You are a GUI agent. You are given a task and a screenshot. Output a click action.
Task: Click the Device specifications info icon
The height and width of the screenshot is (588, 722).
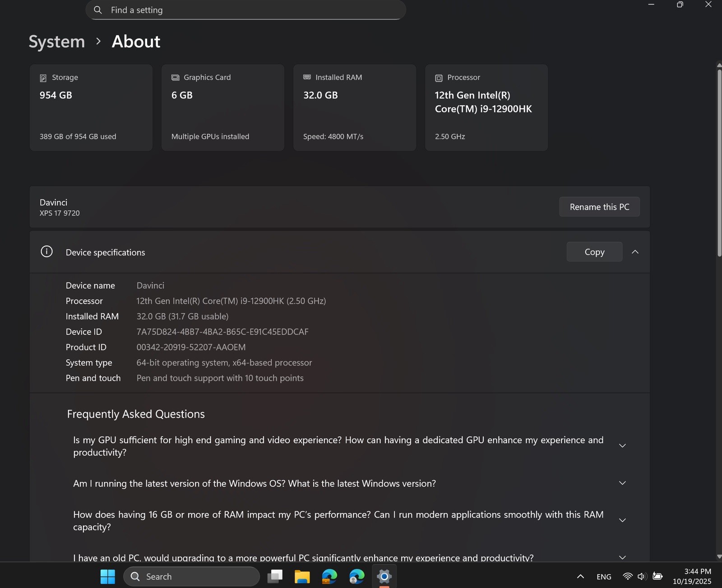[46, 252]
